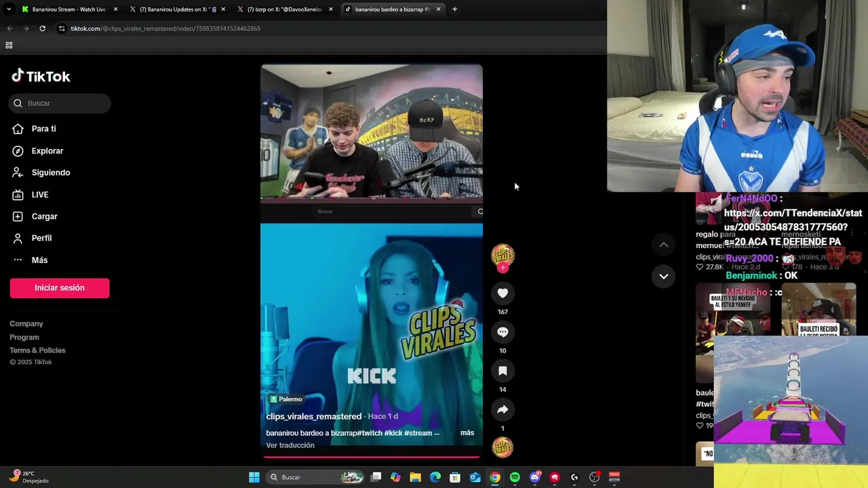Like the video with heart icon

(502, 293)
